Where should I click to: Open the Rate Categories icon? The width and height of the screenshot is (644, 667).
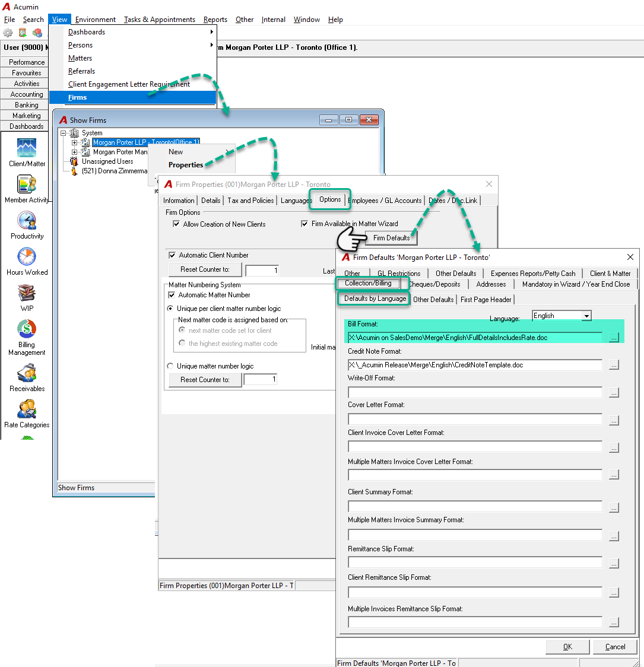click(x=27, y=409)
